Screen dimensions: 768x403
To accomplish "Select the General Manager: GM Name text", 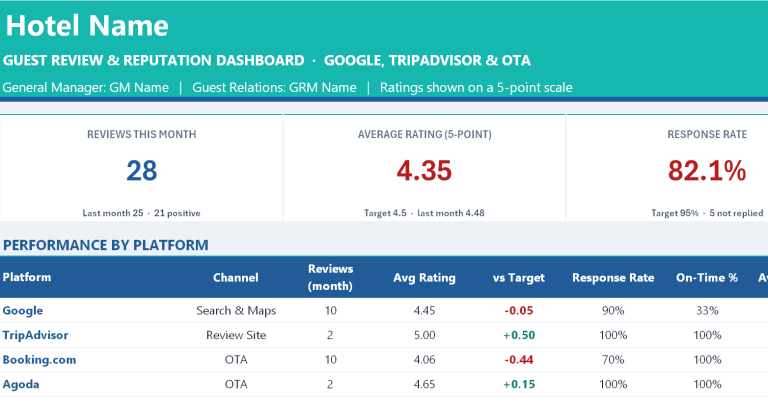I will pyautogui.click(x=86, y=88).
